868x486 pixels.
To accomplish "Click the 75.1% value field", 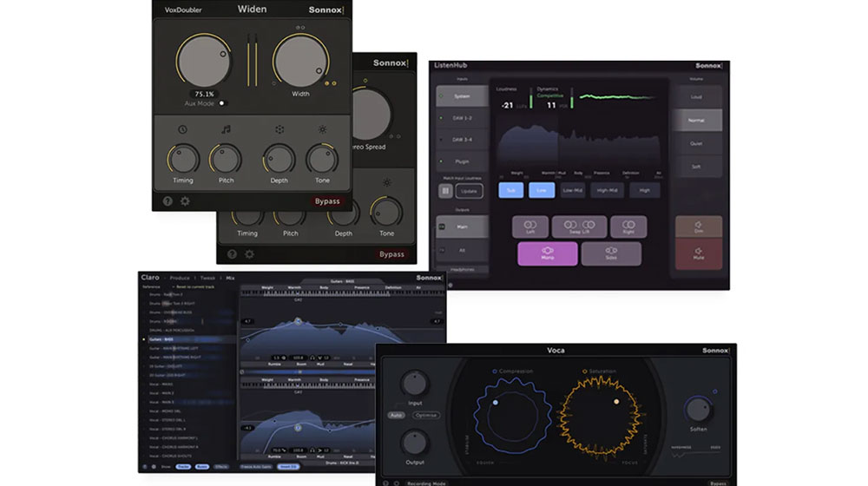I will tap(204, 94).
